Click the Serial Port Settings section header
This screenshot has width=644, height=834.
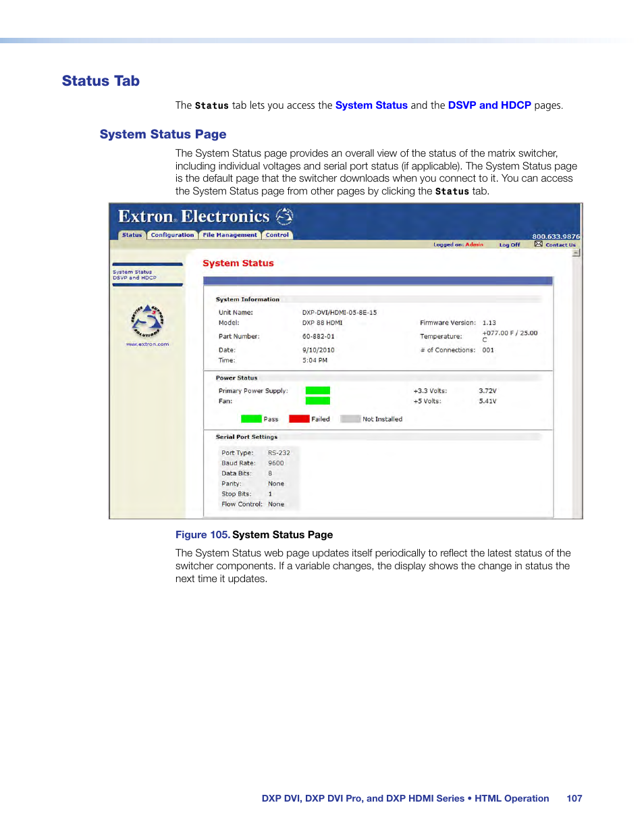coord(246,437)
